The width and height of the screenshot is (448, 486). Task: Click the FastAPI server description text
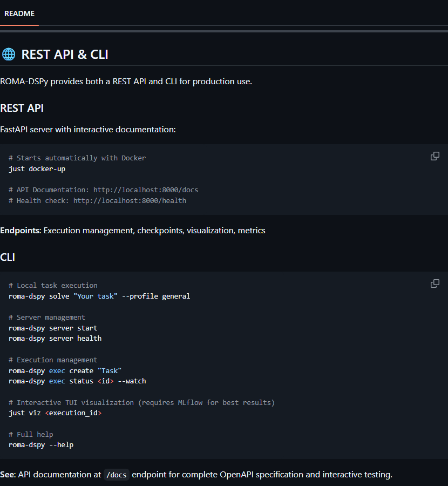(x=88, y=130)
